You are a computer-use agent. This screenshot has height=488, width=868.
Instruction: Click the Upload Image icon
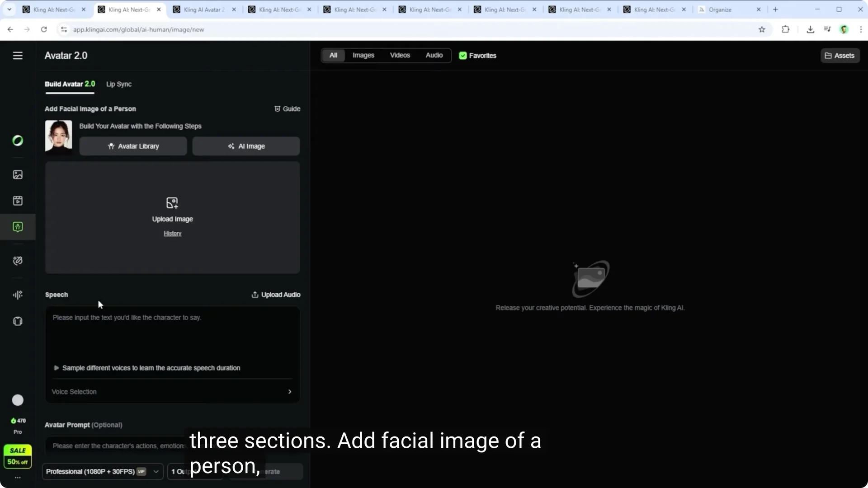pos(172,203)
